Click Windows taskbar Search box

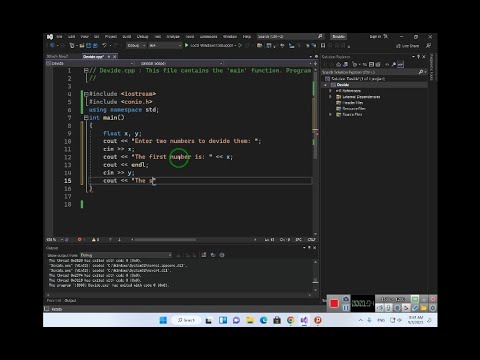point(186,320)
